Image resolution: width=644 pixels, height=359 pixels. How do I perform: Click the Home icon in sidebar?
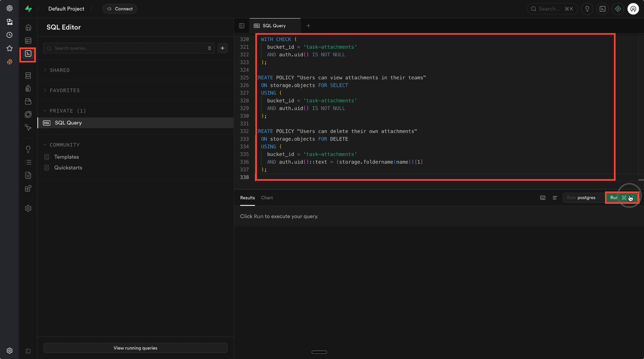28,28
